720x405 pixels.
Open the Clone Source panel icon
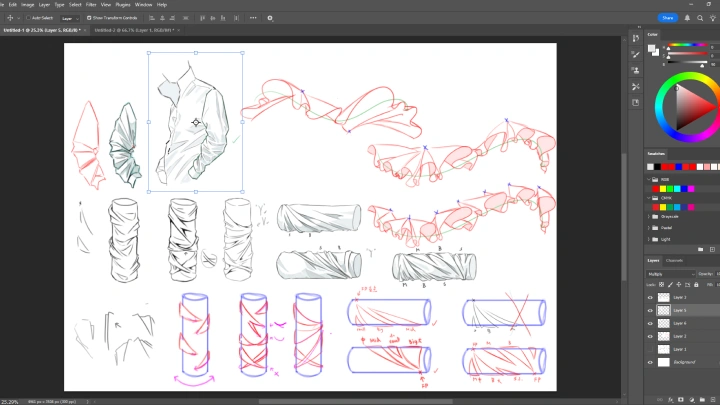(x=636, y=70)
